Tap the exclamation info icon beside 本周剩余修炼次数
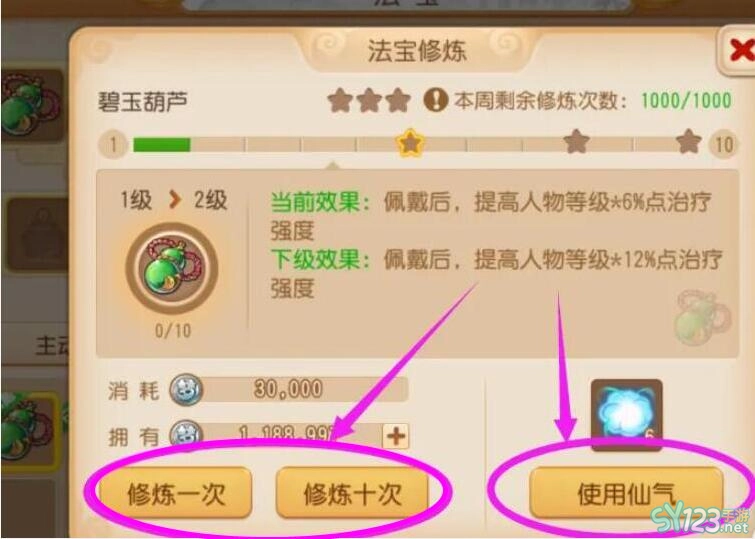Screen dimensions: 755x539 pyautogui.click(x=436, y=100)
